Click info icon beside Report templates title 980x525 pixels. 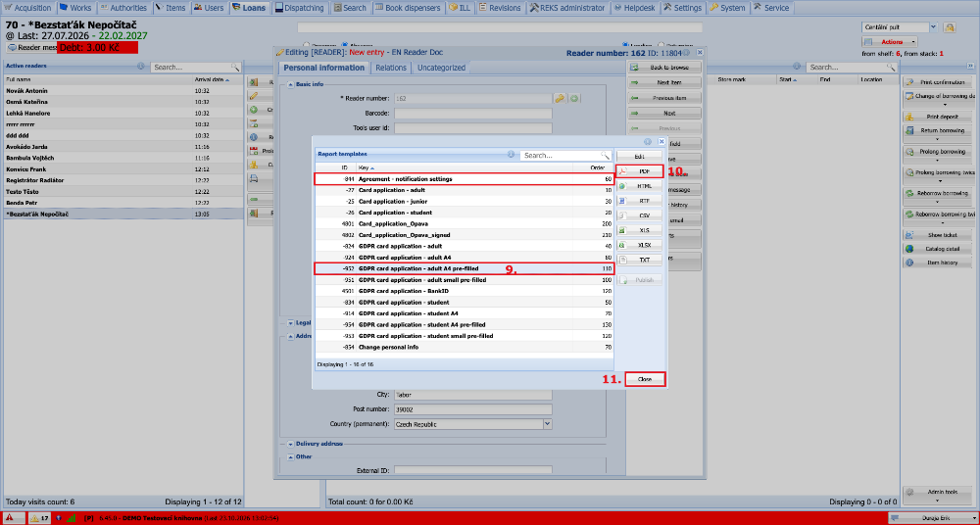click(x=511, y=154)
